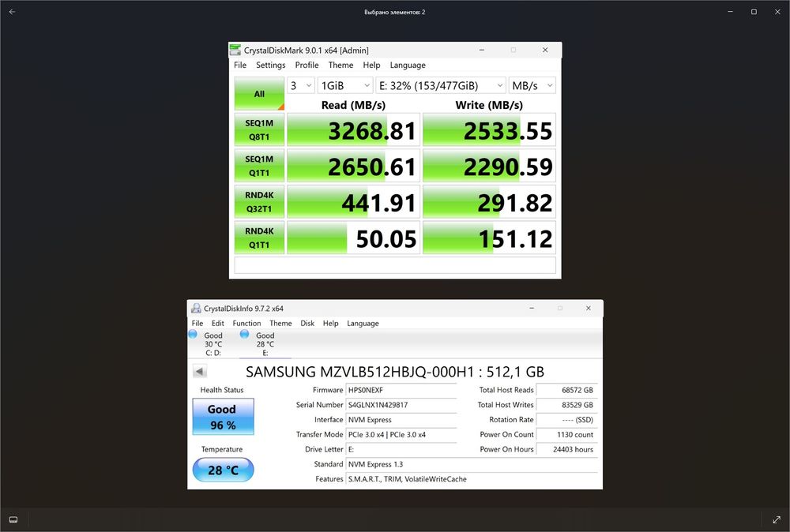Open the Edit menu in CrystalDiskInfo
790x532 pixels.
(x=218, y=323)
